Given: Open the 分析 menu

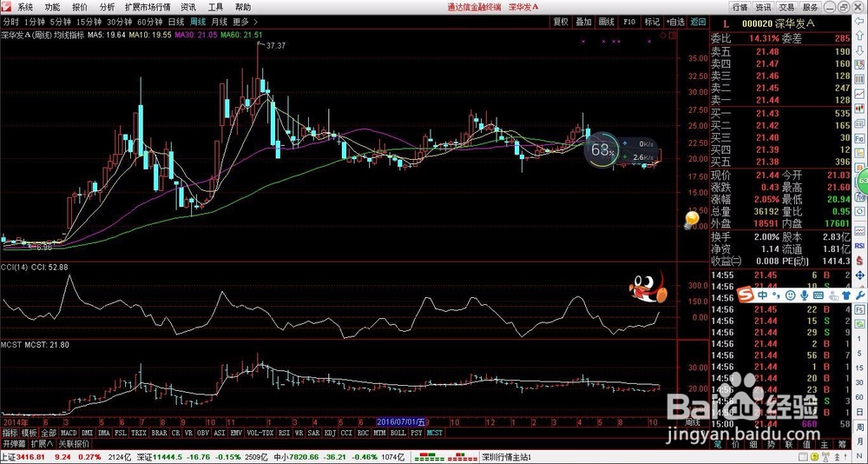Looking at the screenshot, I should (107, 7).
